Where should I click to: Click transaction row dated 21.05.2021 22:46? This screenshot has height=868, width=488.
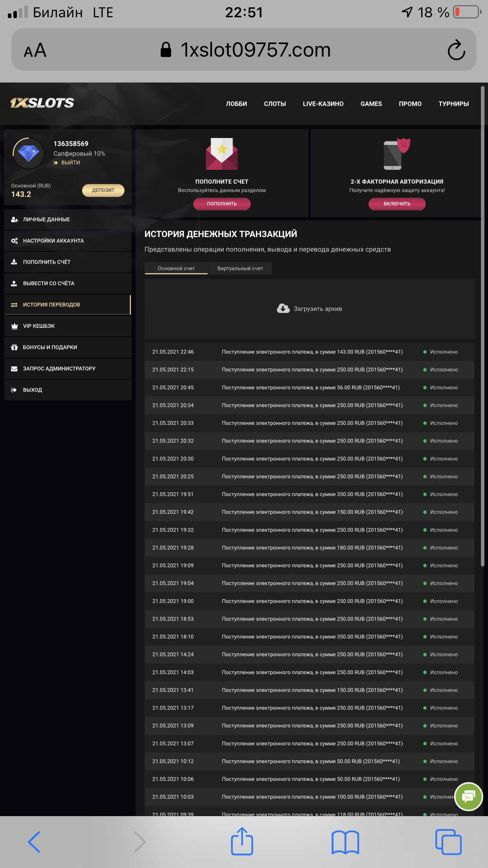310,352
